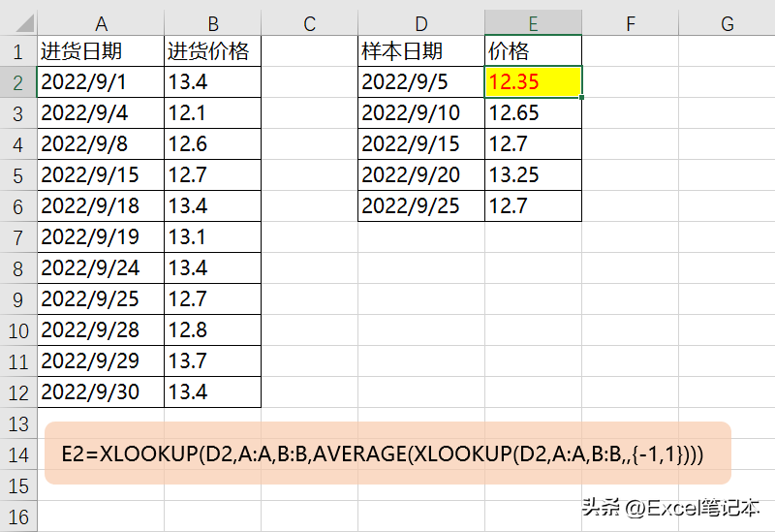Select cell with date 2022/9/4
Screen dimensions: 775x532
(x=101, y=113)
